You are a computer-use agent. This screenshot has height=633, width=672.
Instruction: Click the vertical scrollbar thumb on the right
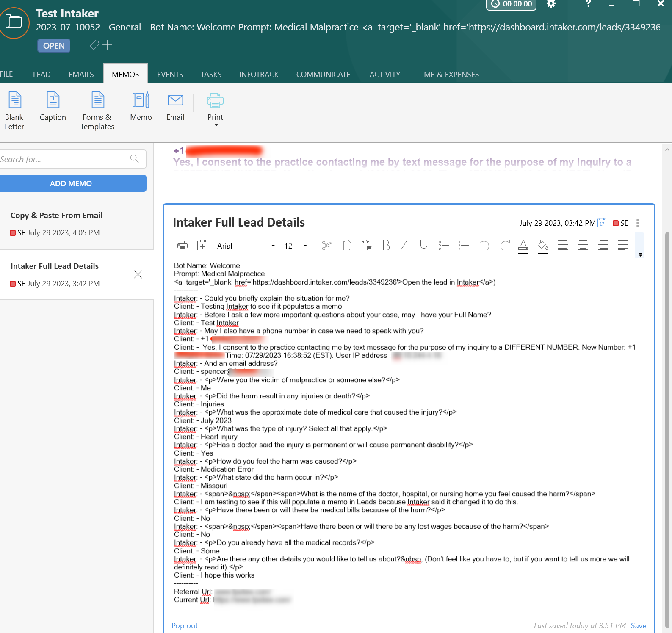pos(667,430)
